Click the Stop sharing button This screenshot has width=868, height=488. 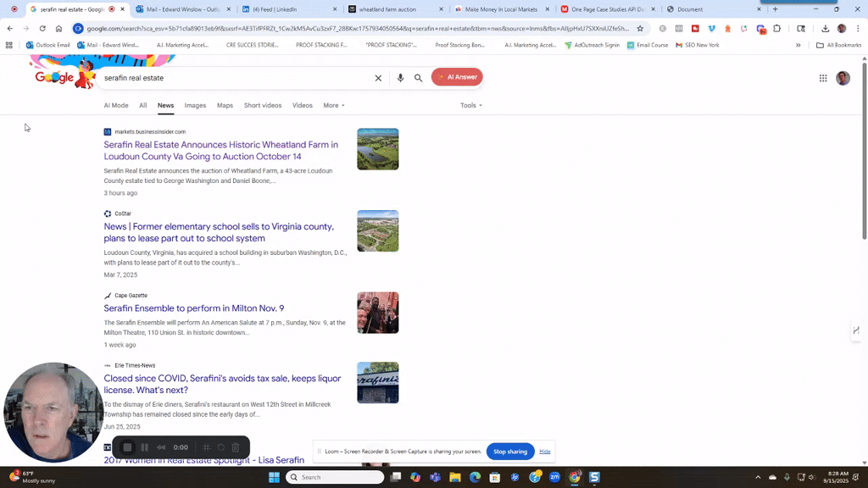click(510, 452)
